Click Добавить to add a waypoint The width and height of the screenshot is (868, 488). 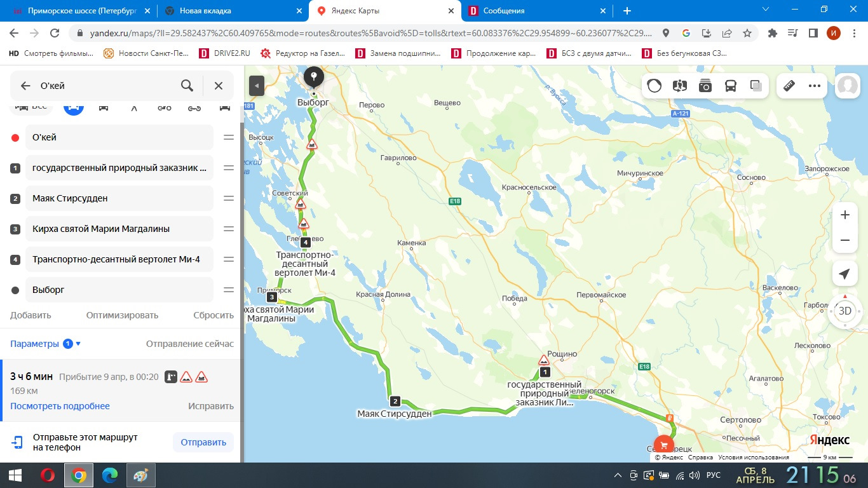pyautogui.click(x=31, y=315)
